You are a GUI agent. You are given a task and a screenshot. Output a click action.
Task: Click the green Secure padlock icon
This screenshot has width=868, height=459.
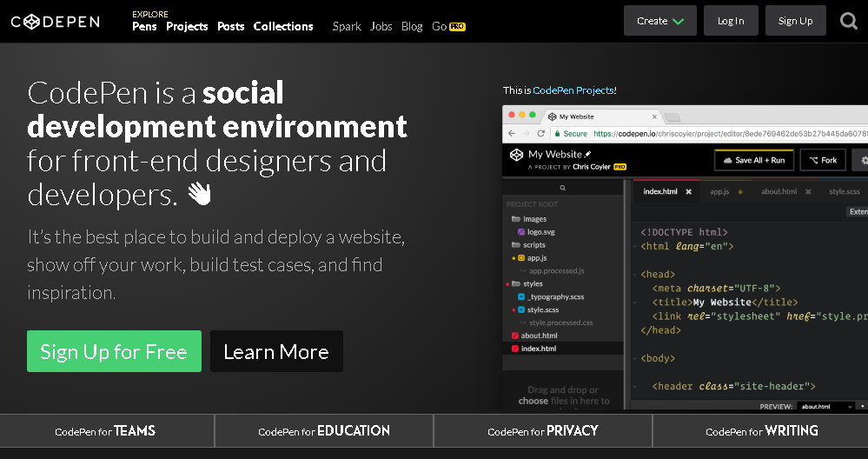[x=556, y=133]
